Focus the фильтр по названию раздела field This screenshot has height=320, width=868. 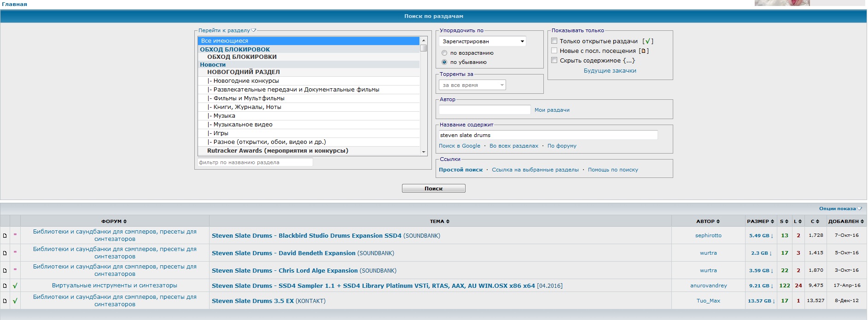coord(255,162)
